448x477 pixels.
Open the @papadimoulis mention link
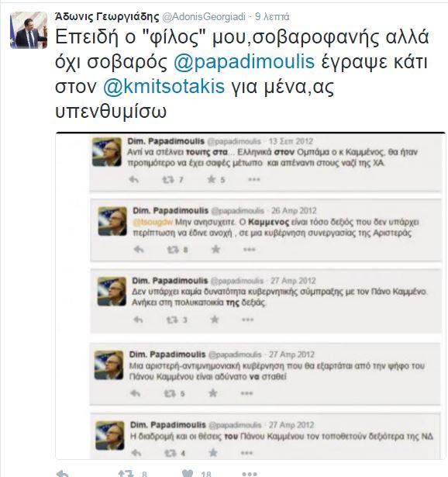pos(244,61)
